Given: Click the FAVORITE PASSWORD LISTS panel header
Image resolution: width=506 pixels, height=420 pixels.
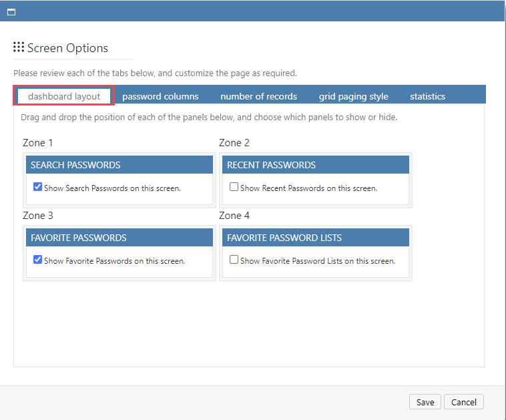Looking at the screenshot, I should (315, 238).
